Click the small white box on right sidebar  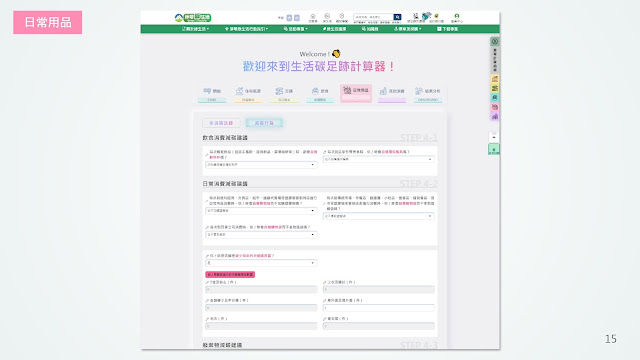click(494, 137)
